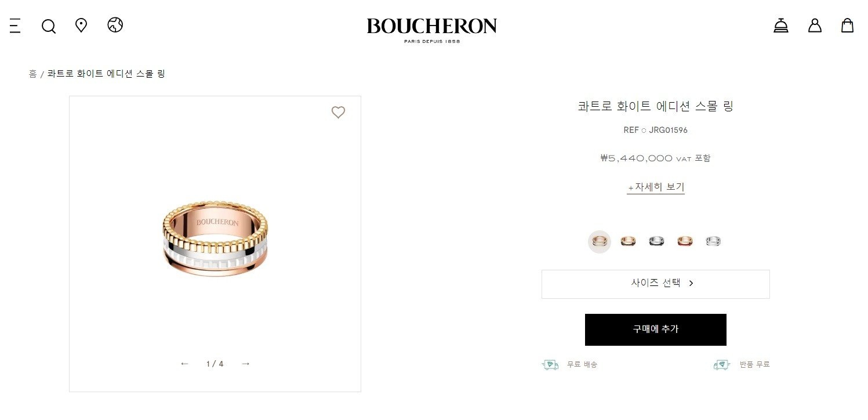
Task: Open the account profile icon
Action: pyautogui.click(x=815, y=26)
